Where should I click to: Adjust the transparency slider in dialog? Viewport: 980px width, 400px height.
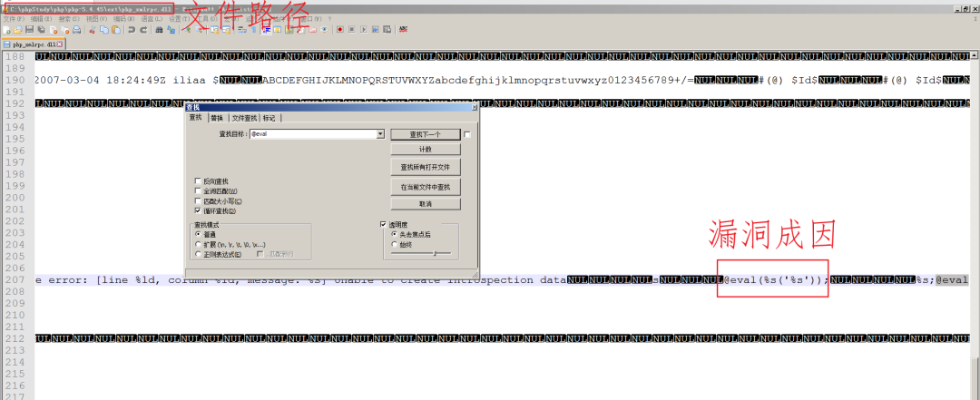[421, 253]
